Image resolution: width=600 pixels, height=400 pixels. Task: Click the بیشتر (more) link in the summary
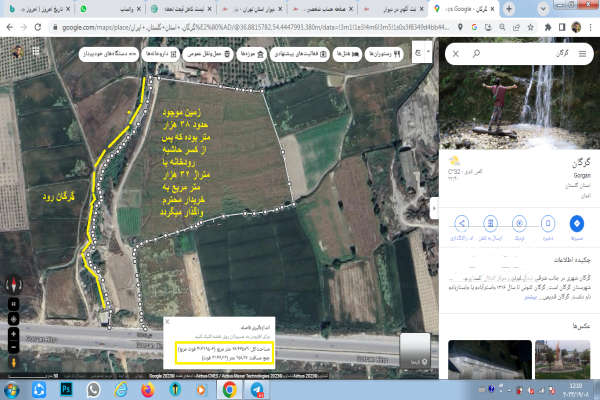coord(531,297)
